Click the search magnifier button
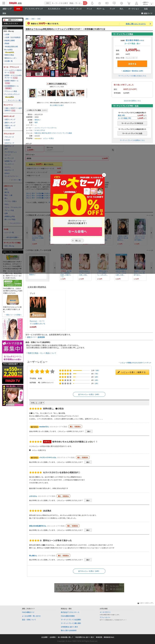The image size is (155, 644). [85, 3]
